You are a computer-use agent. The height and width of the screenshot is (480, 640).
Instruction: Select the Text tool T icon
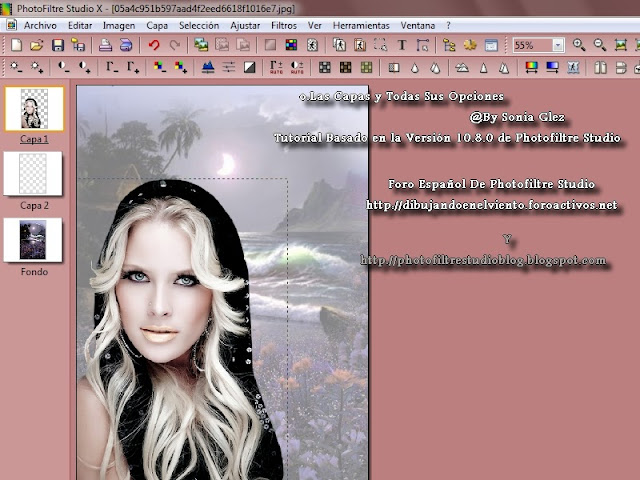pyautogui.click(x=402, y=44)
